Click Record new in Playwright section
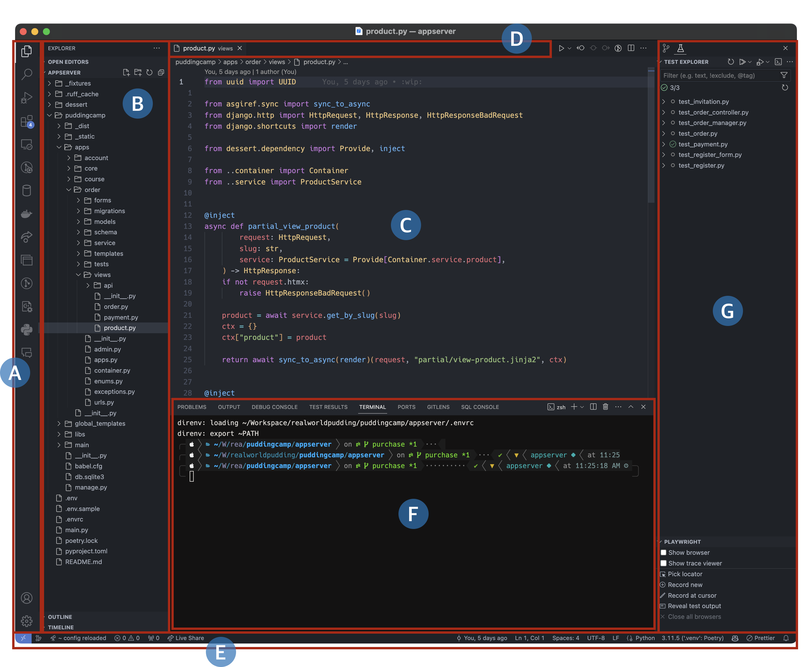812x667 pixels. tap(685, 585)
